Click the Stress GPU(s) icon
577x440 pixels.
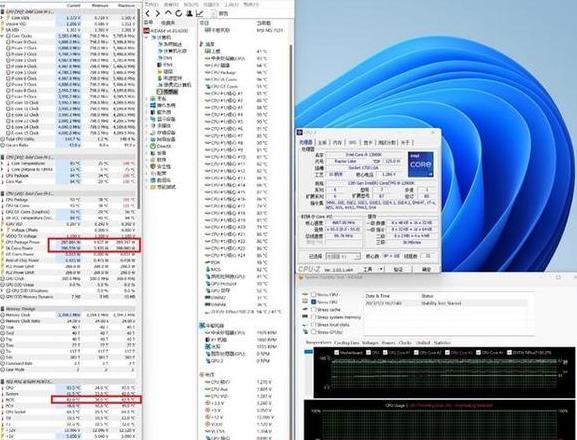[305, 332]
